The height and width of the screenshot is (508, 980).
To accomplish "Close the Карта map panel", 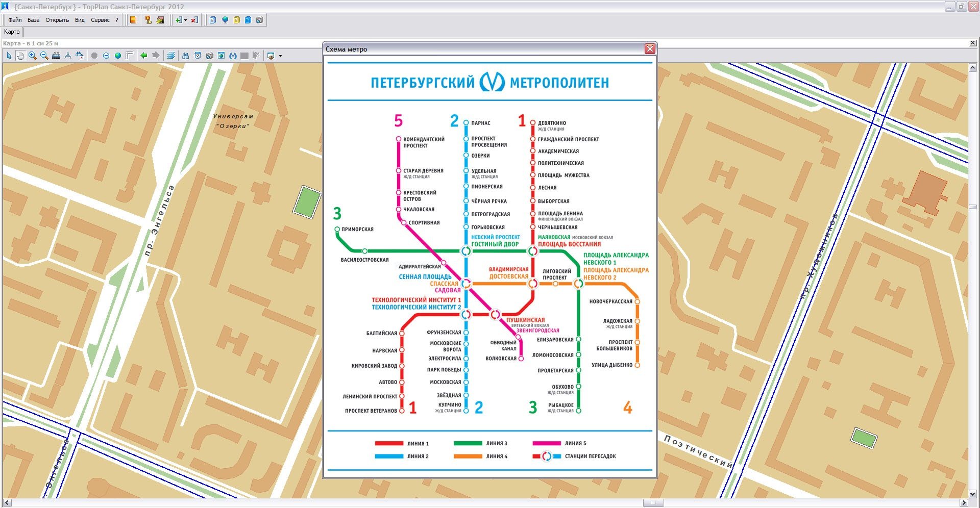I will (973, 43).
